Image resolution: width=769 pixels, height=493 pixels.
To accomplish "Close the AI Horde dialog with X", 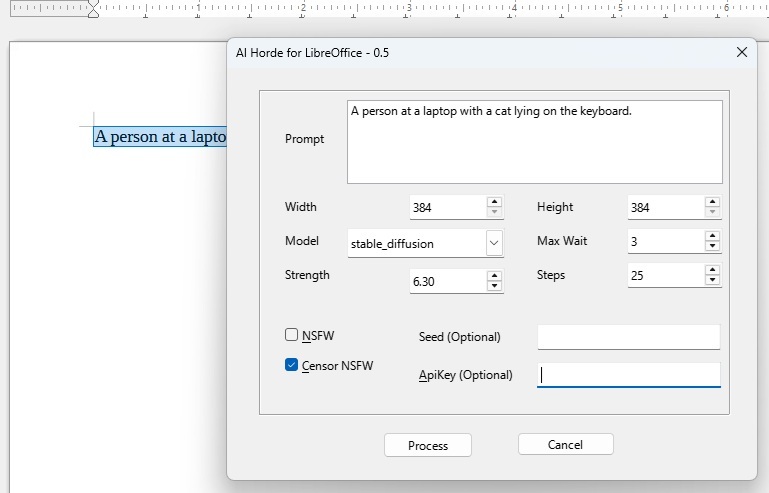I will [742, 52].
